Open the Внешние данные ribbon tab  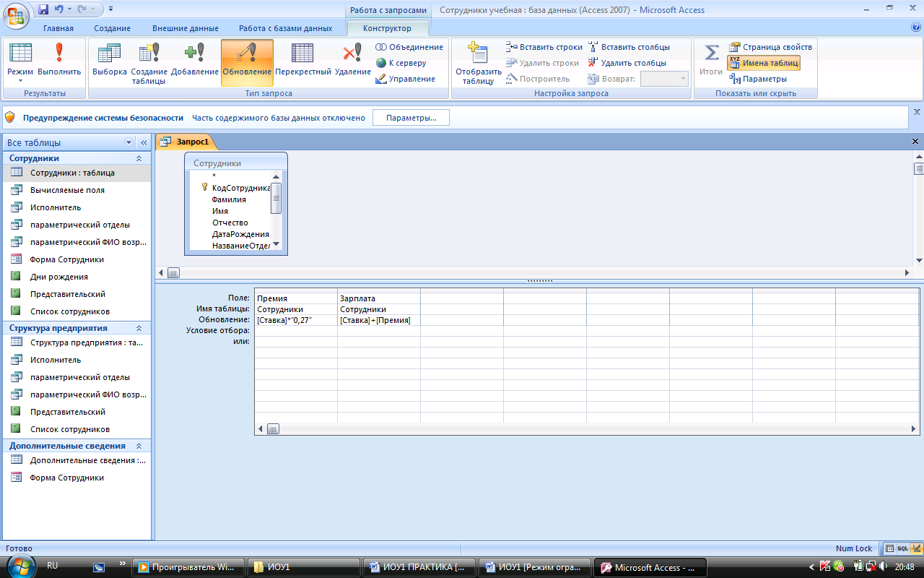click(x=186, y=28)
